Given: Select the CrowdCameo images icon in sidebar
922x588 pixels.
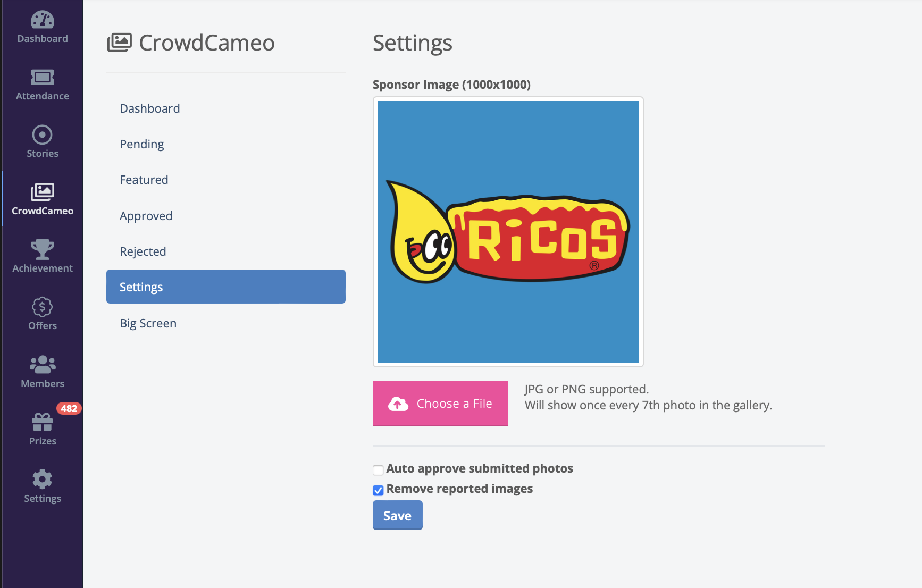Looking at the screenshot, I should tap(43, 192).
